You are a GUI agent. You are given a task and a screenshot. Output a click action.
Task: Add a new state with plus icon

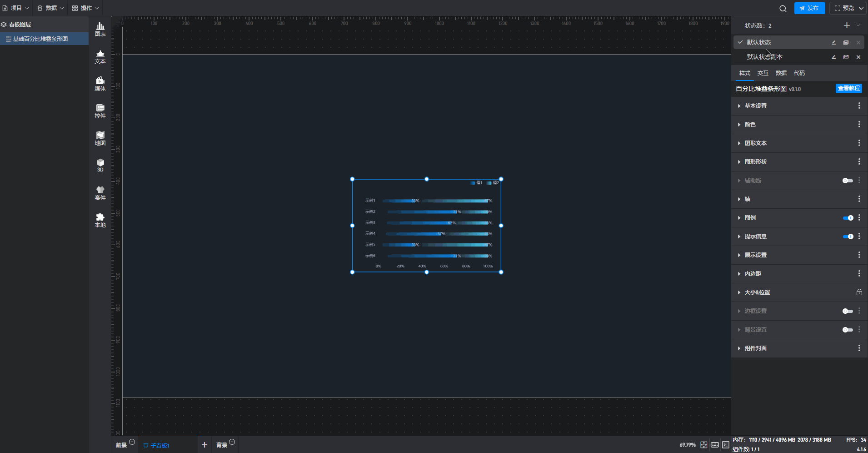point(847,25)
